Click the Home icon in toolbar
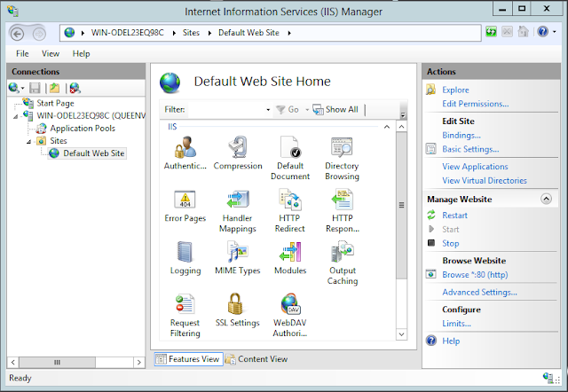The width and height of the screenshot is (568, 392). click(523, 32)
